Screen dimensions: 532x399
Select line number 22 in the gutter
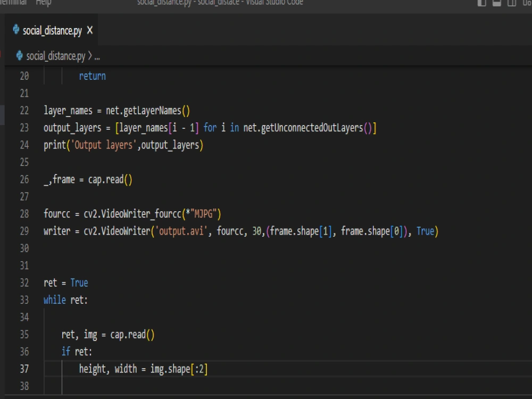(24, 111)
